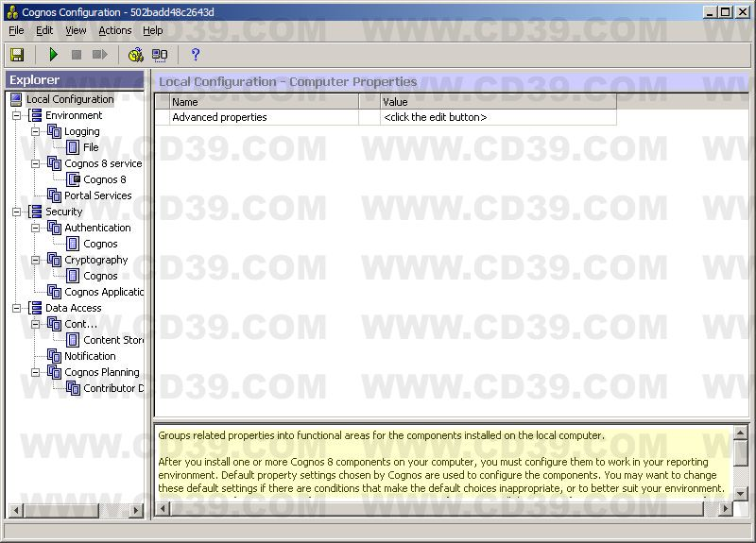This screenshot has width=756, height=543.
Task: Click the Cognos Planning node icon
Action: [x=54, y=372]
